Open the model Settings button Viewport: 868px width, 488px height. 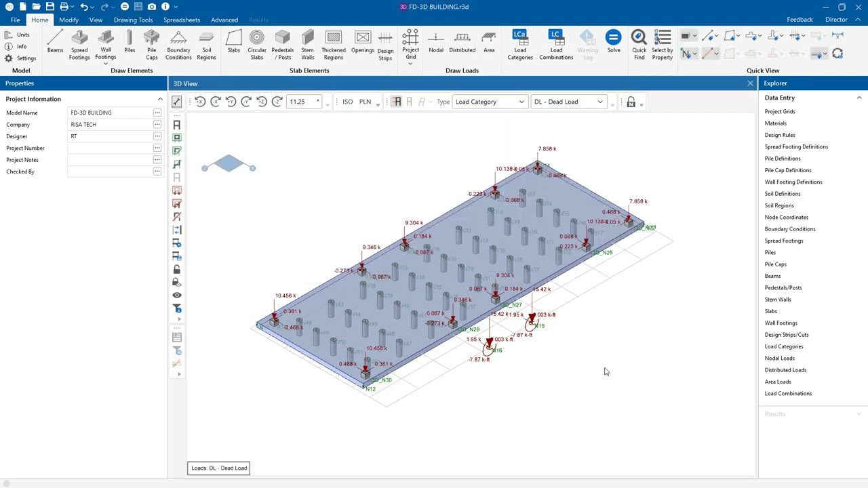[20, 58]
